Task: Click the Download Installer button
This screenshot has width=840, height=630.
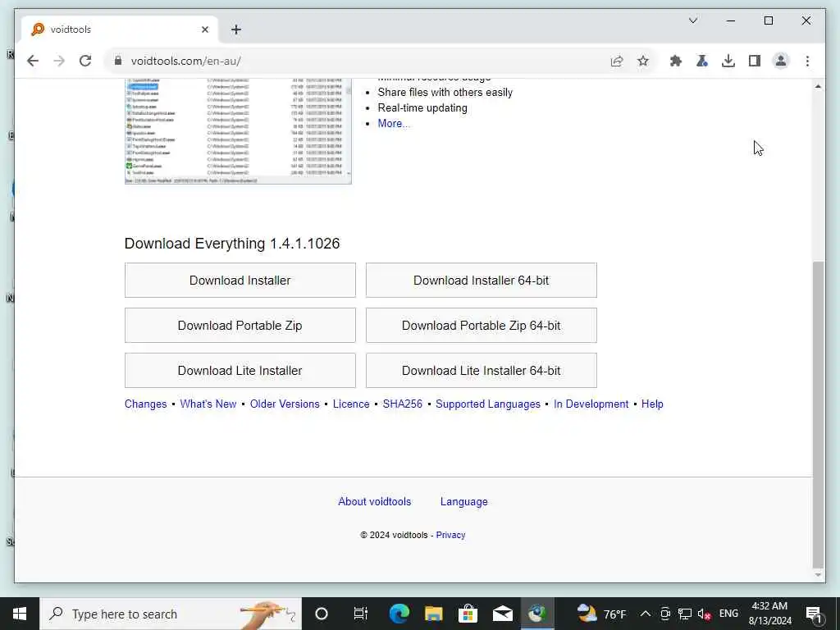Action: 240,281
